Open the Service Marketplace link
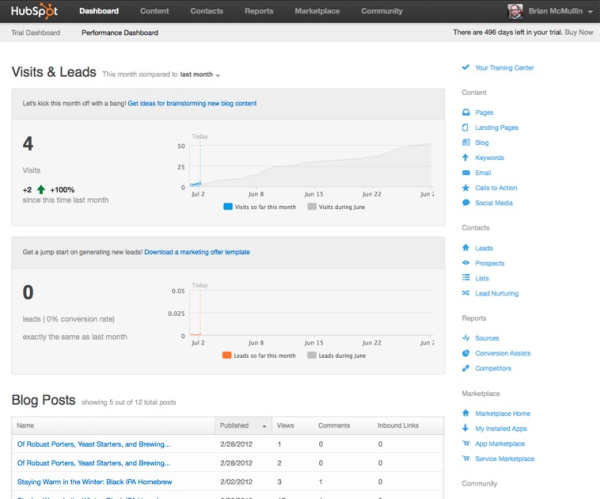The height and width of the screenshot is (499, 600). coord(505,459)
